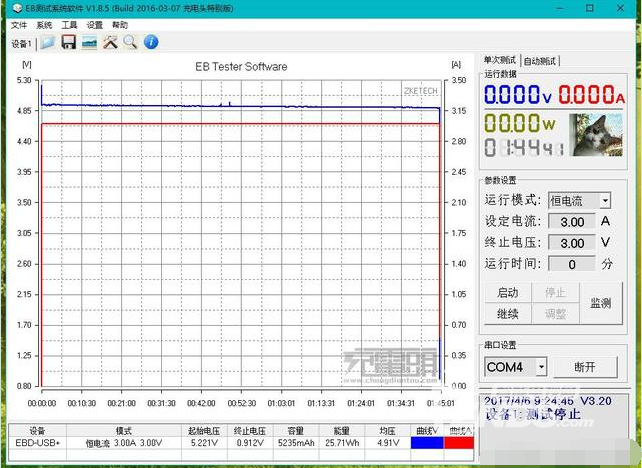Click the 运行时间 input field

pyautogui.click(x=572, y=265)
